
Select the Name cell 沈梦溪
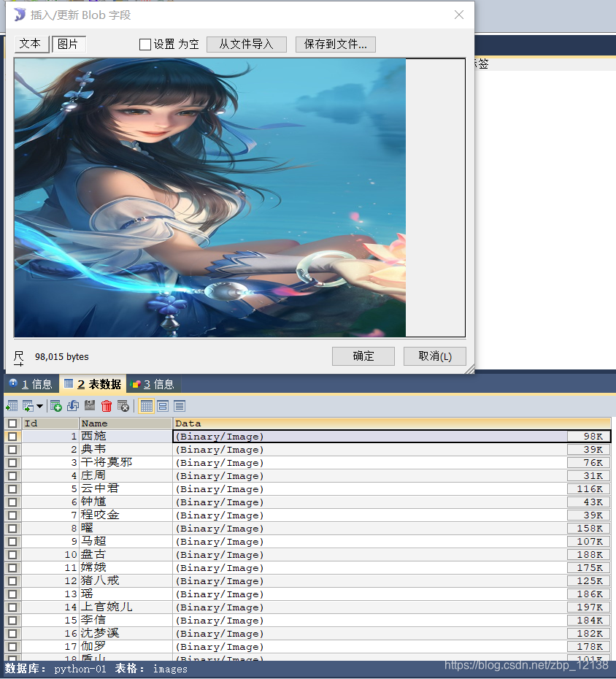126,634
